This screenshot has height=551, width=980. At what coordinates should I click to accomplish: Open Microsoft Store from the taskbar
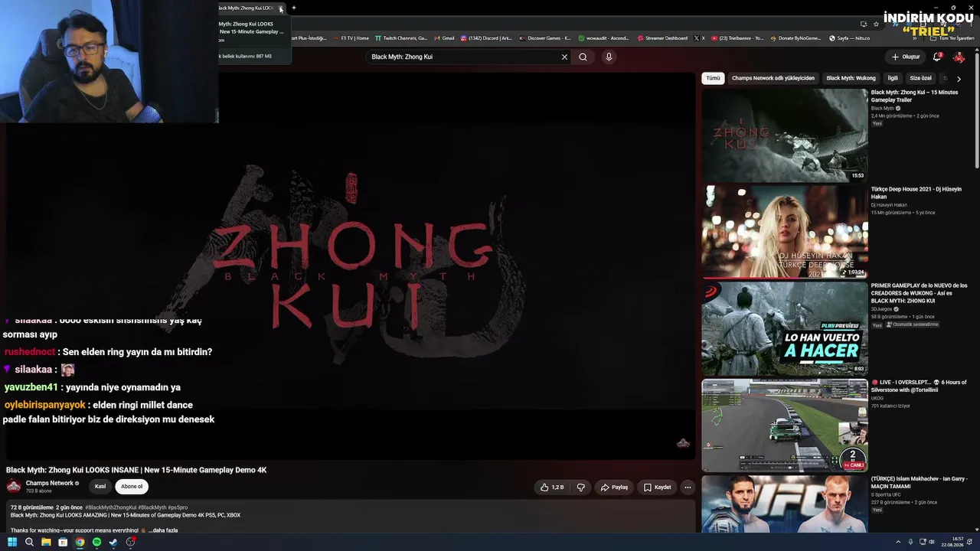[x=63, y=542]
